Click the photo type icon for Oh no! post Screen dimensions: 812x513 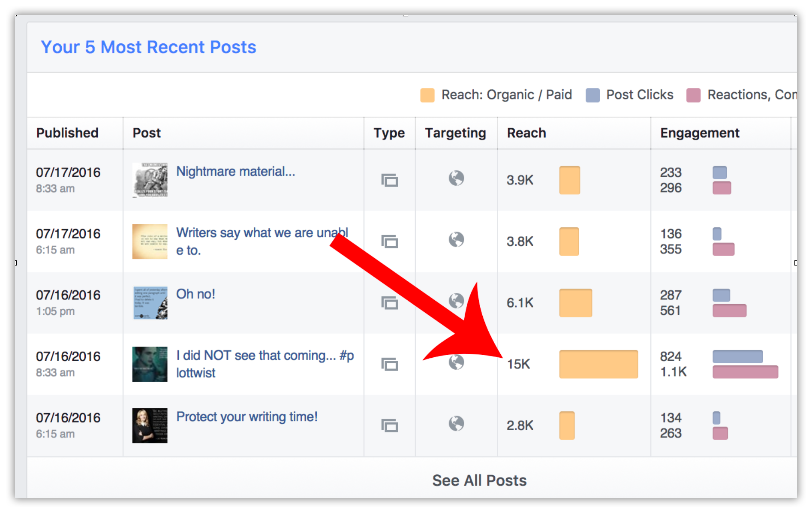(389, 303)
